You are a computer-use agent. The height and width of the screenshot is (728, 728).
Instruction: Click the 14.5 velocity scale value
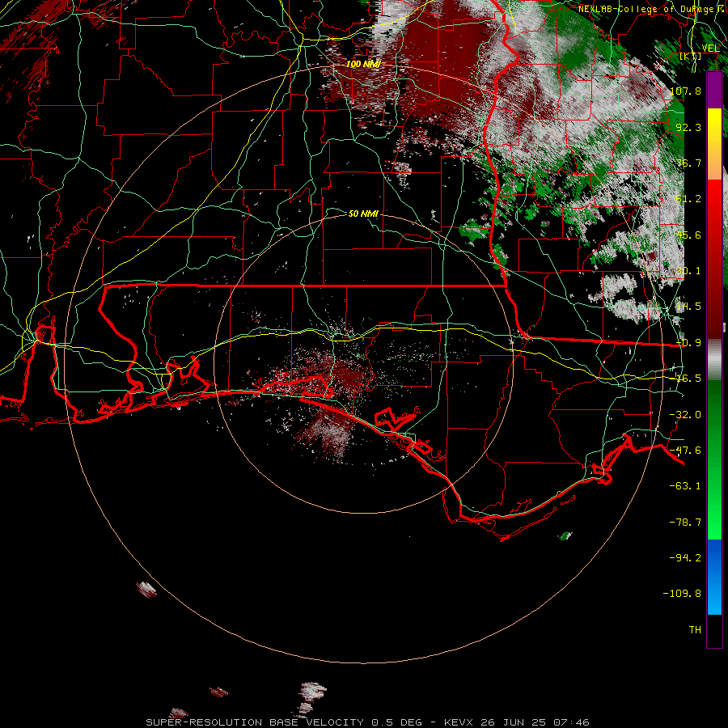[x=688, y=307]
